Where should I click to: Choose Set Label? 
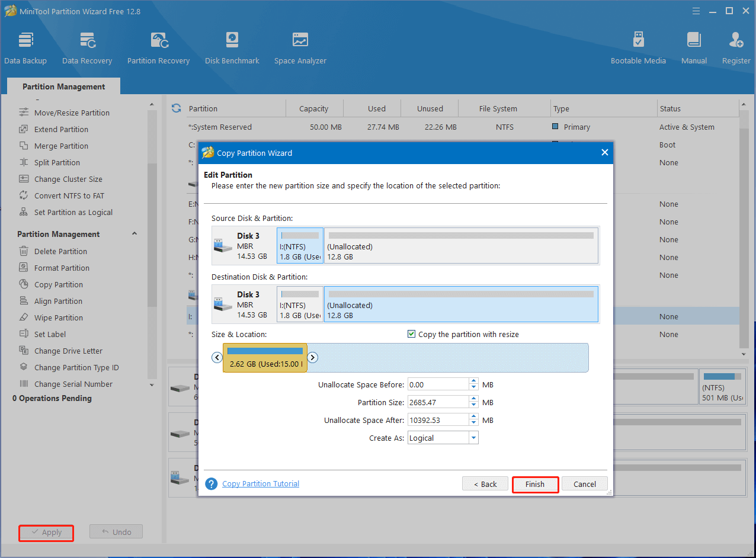click(50, 334)
